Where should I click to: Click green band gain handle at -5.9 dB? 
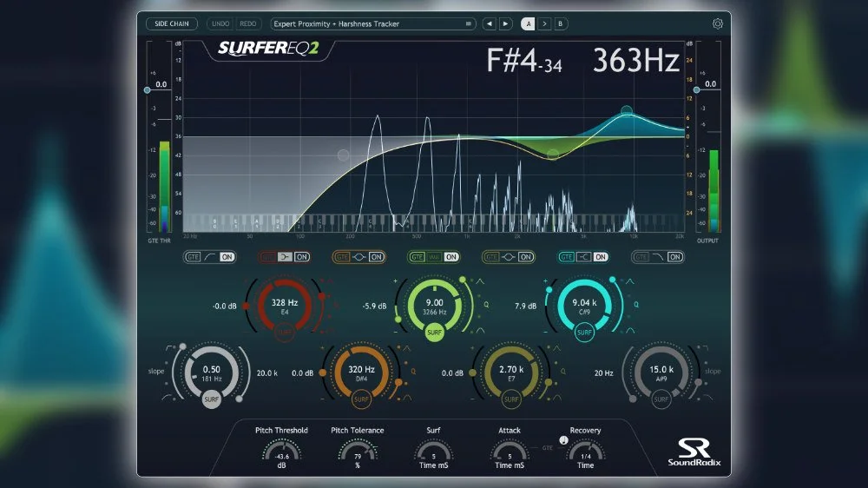click(398, 320)
